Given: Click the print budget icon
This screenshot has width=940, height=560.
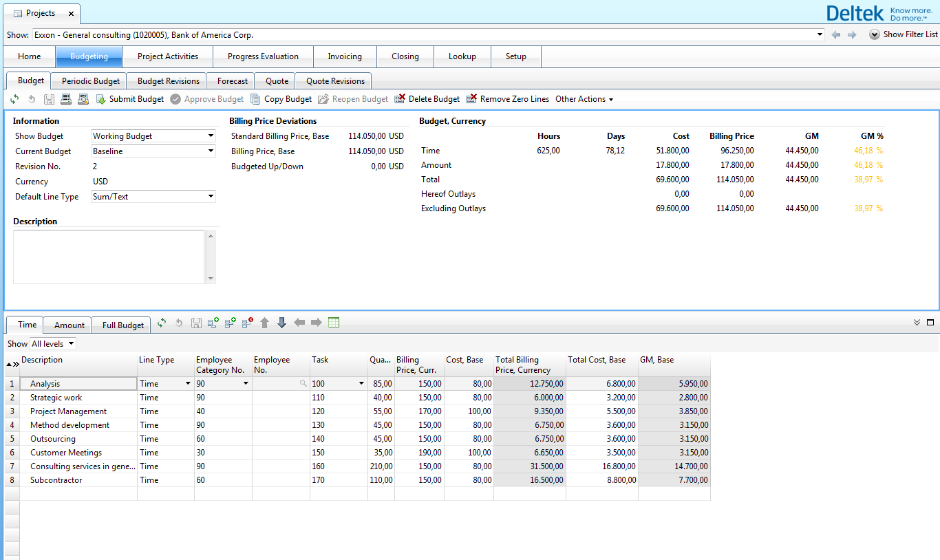Looking at the screenshot, I should tap(66, 99).
